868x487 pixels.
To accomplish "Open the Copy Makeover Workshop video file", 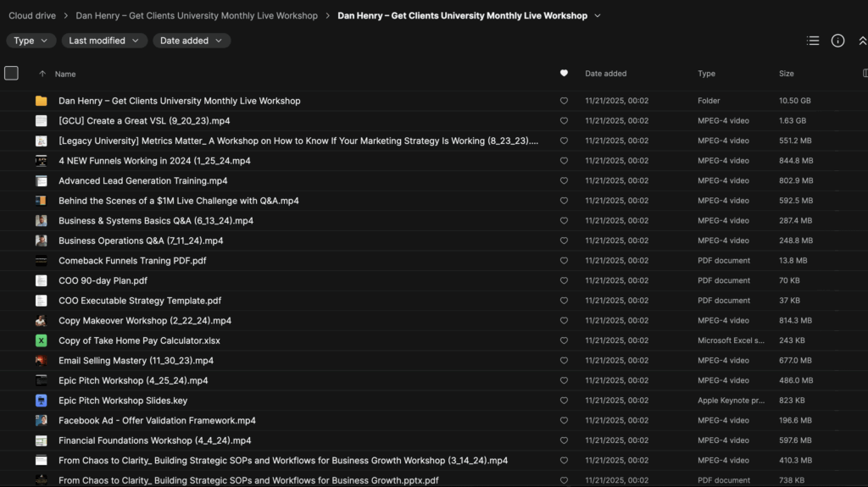I will (x=144, y=321).
